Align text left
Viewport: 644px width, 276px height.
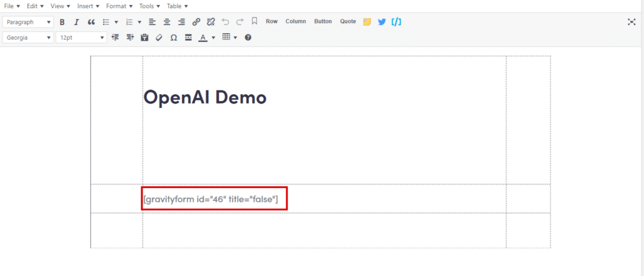pyautogui.click(x=152, y=22)
